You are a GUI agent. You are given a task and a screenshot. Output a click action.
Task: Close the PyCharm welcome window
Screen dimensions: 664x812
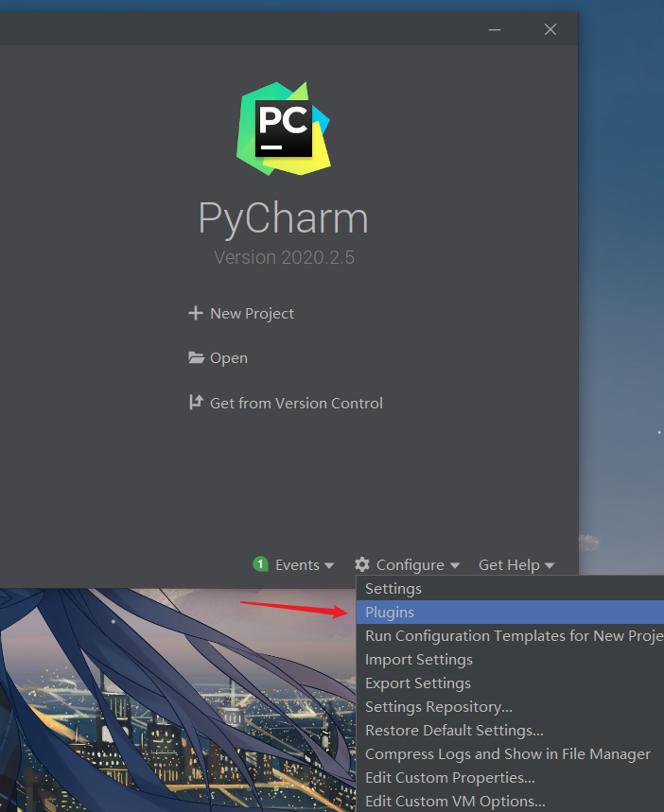[x=550, y=29]
